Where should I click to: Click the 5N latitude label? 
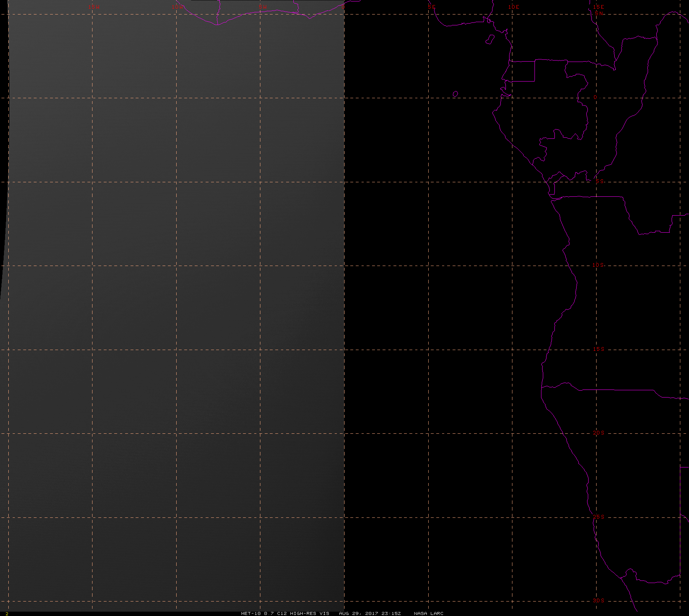599,13
